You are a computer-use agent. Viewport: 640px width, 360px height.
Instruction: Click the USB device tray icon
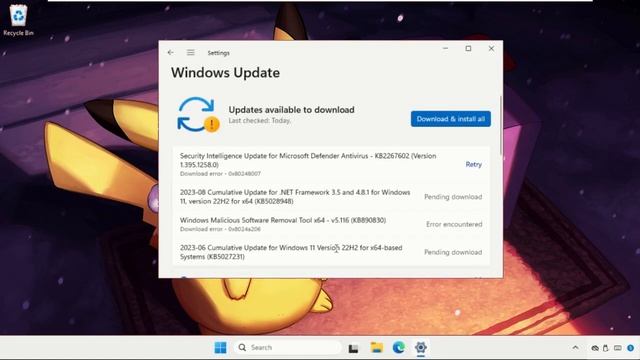point(606,348)
